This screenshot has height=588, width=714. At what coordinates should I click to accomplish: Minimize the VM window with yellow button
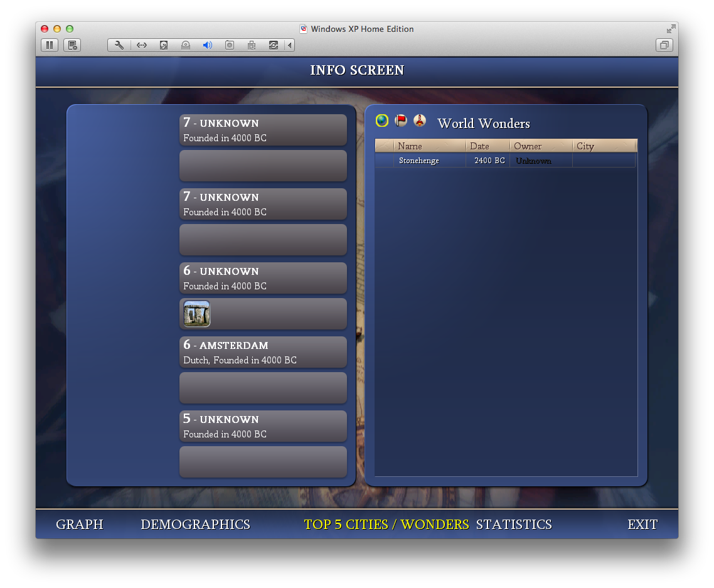point(57,29)
